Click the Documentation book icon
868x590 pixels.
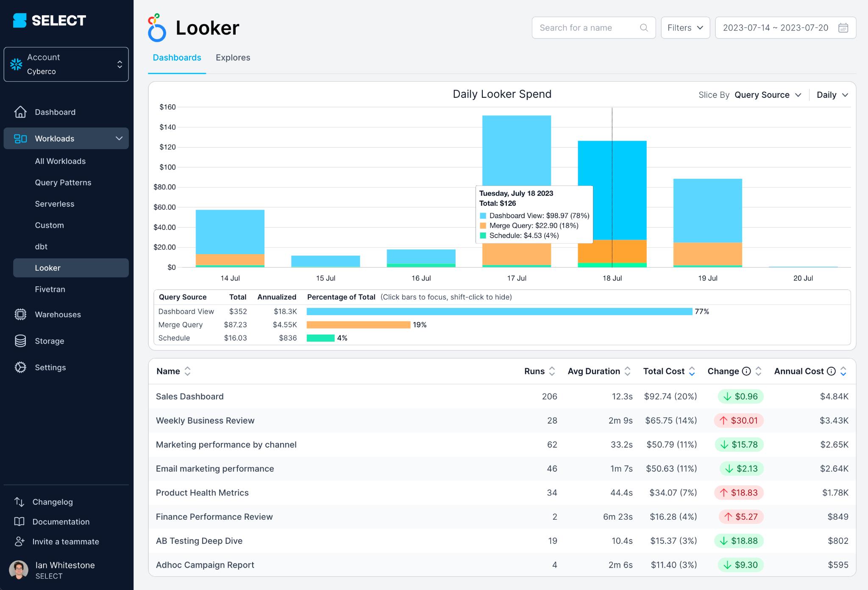pos(19,521)
